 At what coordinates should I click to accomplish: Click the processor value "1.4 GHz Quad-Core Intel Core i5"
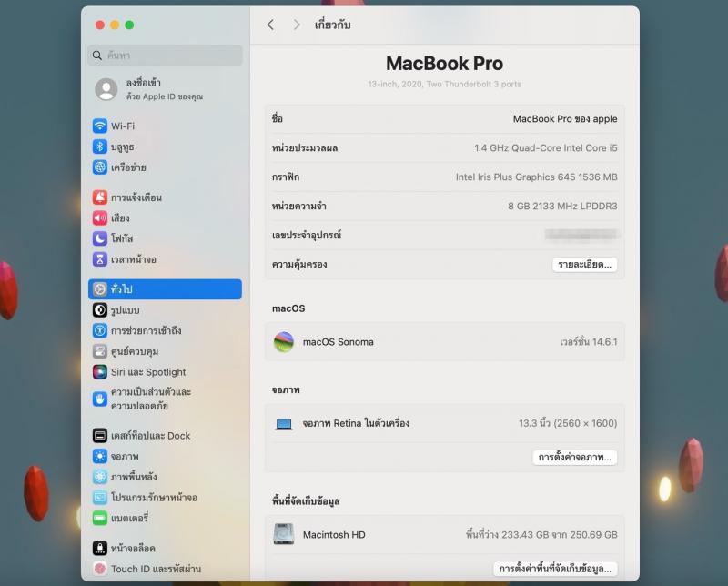pos(546,148)
